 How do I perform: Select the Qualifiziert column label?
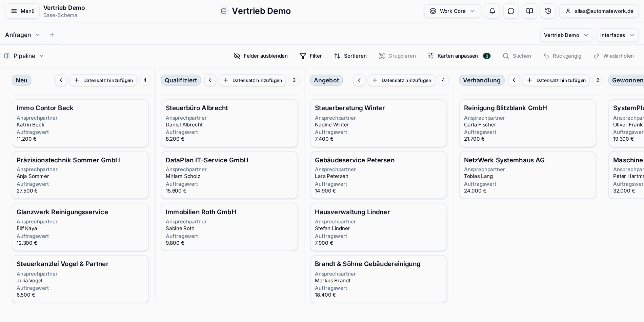(x=181, y=80)
